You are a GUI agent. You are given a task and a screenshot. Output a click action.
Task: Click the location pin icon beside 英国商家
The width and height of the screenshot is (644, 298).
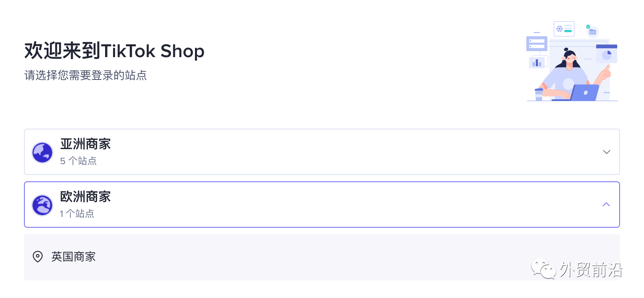pyautogui.click(x=38, y=256)
